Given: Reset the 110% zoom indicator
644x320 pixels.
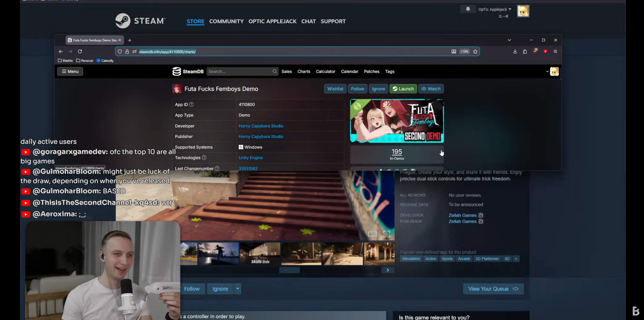Looking at the screenshot, I should pos(464,51).
